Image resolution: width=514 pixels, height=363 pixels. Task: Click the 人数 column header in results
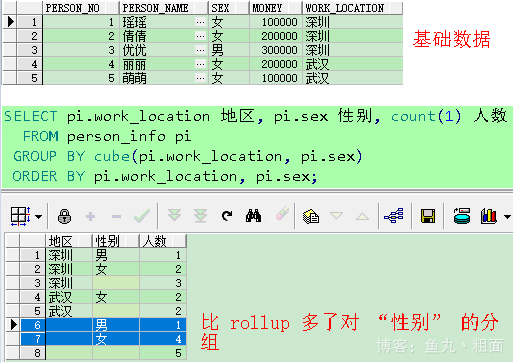162,241
